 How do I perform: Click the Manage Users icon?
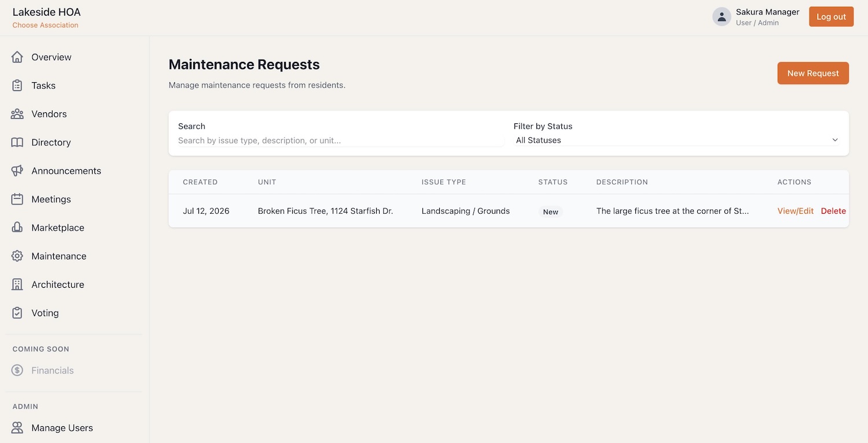tap(17, 427)
